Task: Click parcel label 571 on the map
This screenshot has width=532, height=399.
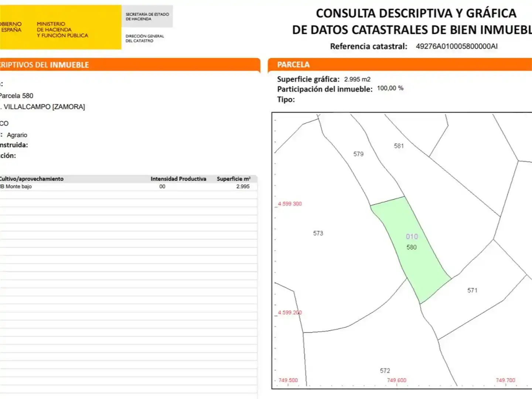Action: tap(473, 290)
